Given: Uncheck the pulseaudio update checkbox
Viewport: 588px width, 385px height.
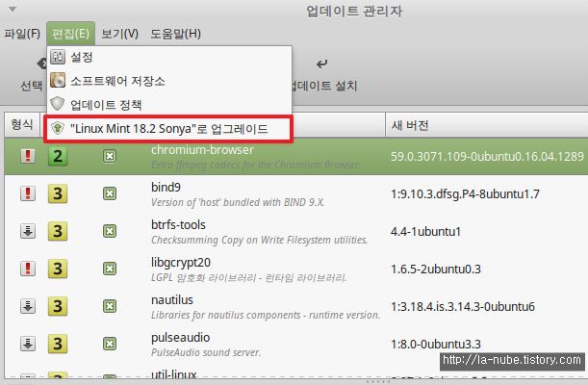Looking at the screenshot, I should (110, 344).
